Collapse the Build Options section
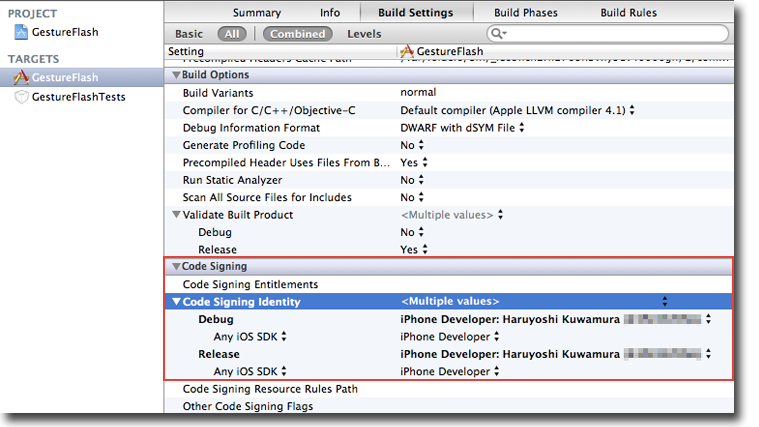The height and width of the screenshot is (427, 759). pyautogui.click(x=176, y=75)
